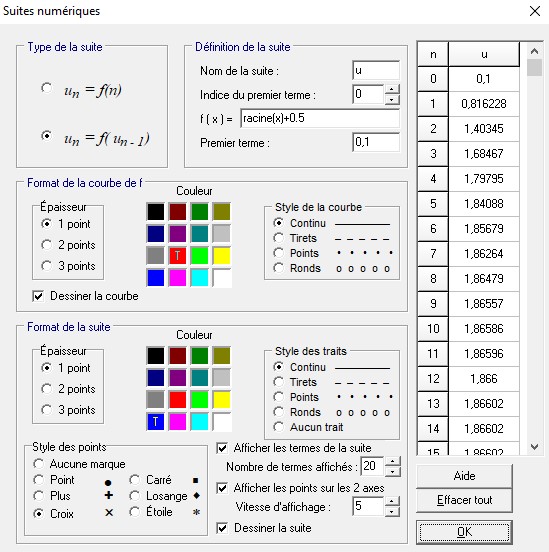
Task: Increase Vitesse d'affichage with up arrow
Action: pos(392,501)
